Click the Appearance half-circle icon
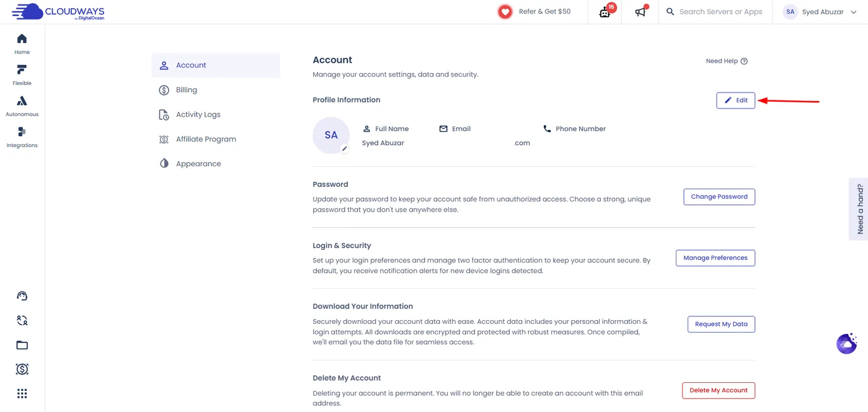 pyautogui.click(x=164, y=164)
